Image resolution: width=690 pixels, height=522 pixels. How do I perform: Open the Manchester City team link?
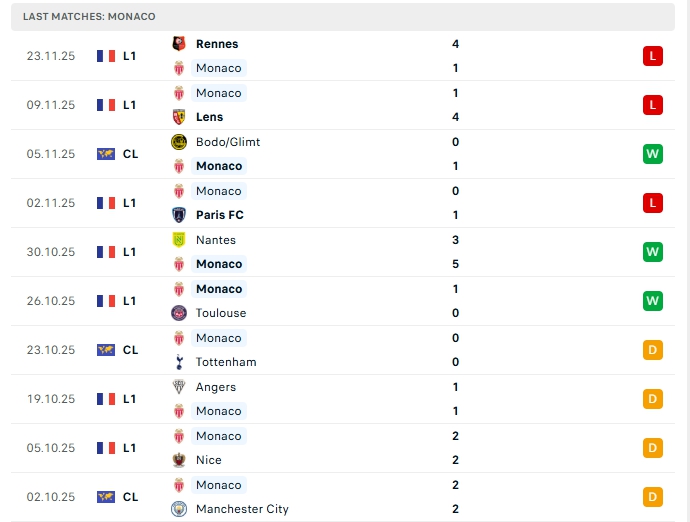242,509
